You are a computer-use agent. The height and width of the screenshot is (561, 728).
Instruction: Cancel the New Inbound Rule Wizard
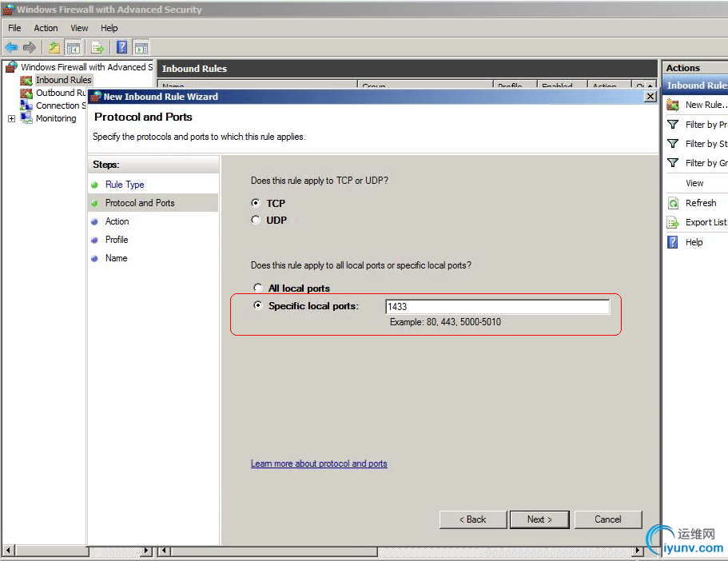608,519
